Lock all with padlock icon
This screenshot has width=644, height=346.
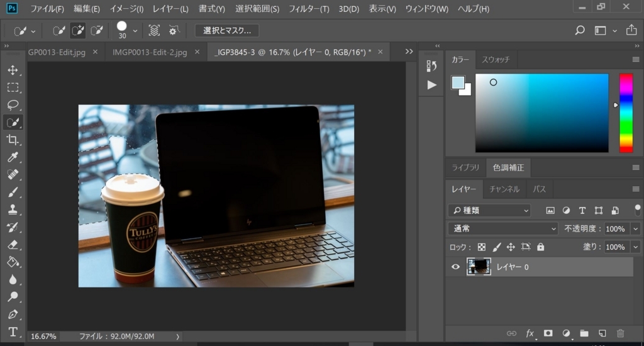(540, 247)
